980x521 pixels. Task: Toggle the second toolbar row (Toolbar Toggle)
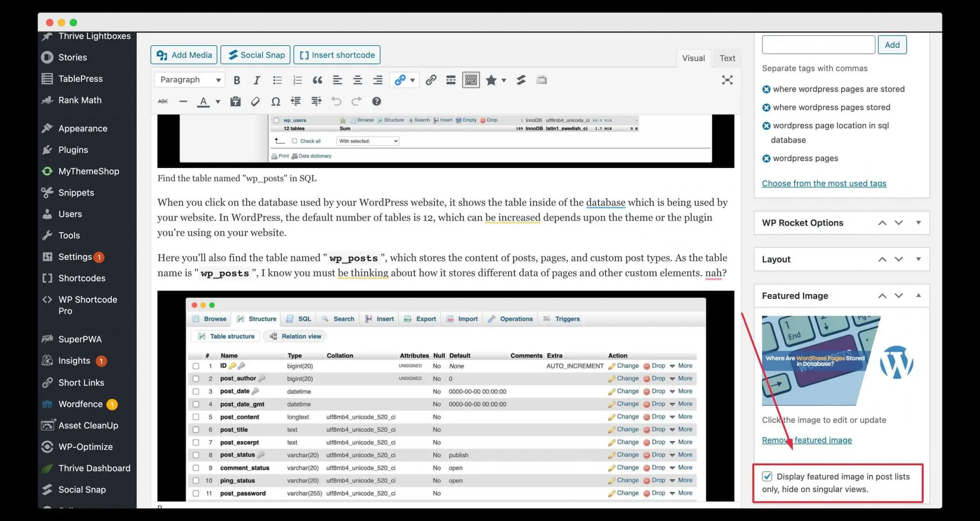click(x=471, y=80)
